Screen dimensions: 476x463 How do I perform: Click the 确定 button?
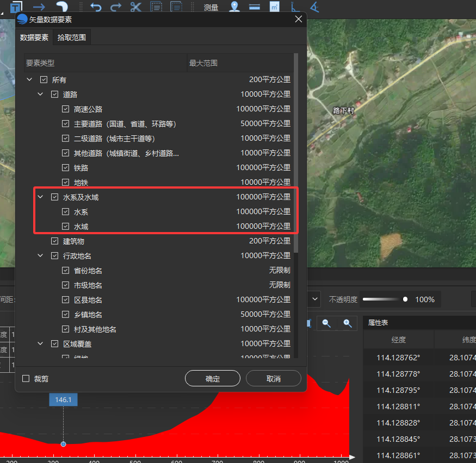[x=213, y=378]
